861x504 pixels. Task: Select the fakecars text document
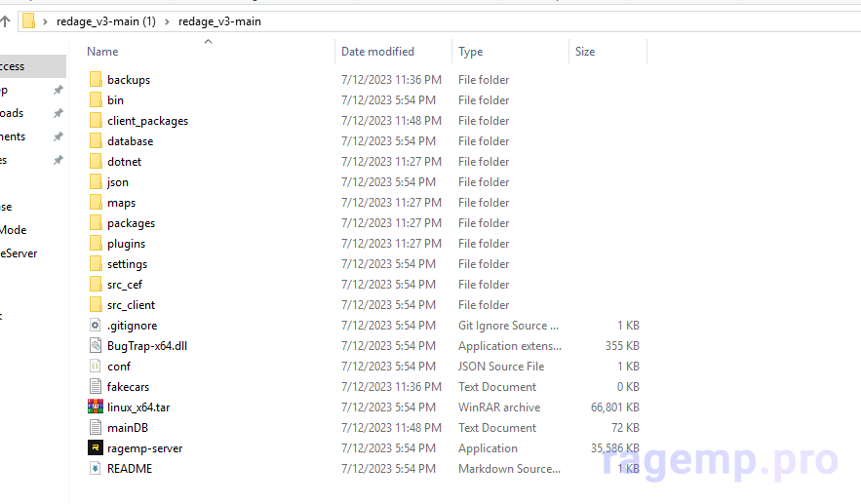click(128, 387)
